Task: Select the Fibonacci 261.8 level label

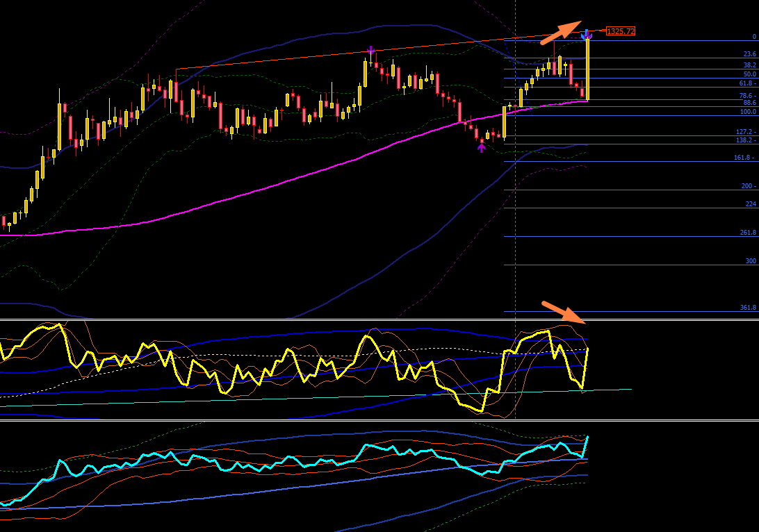Action: point(748,233)
